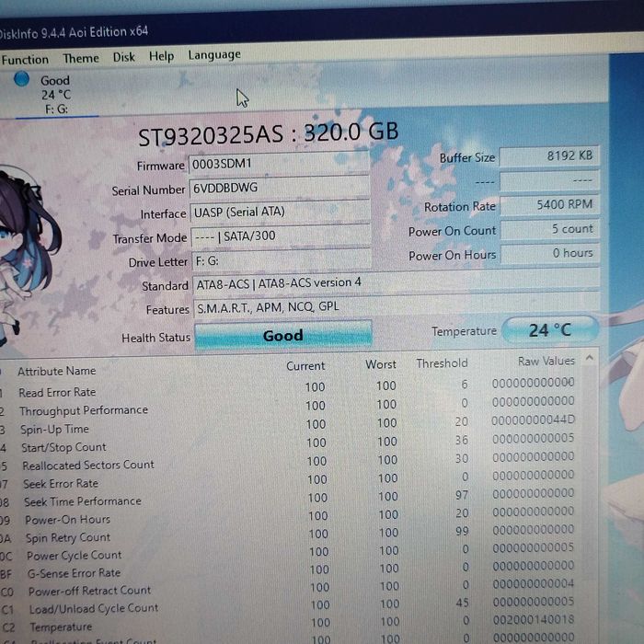644x644 pixels.
Task: Click the 24 °C temperature button
Action: tap(549, 330)
